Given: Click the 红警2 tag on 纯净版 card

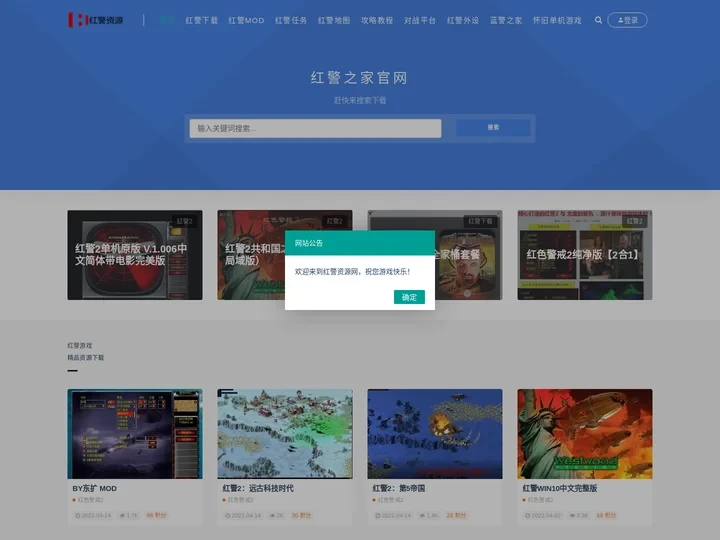Looking at the screenshot, I should (x=635, y=221).
